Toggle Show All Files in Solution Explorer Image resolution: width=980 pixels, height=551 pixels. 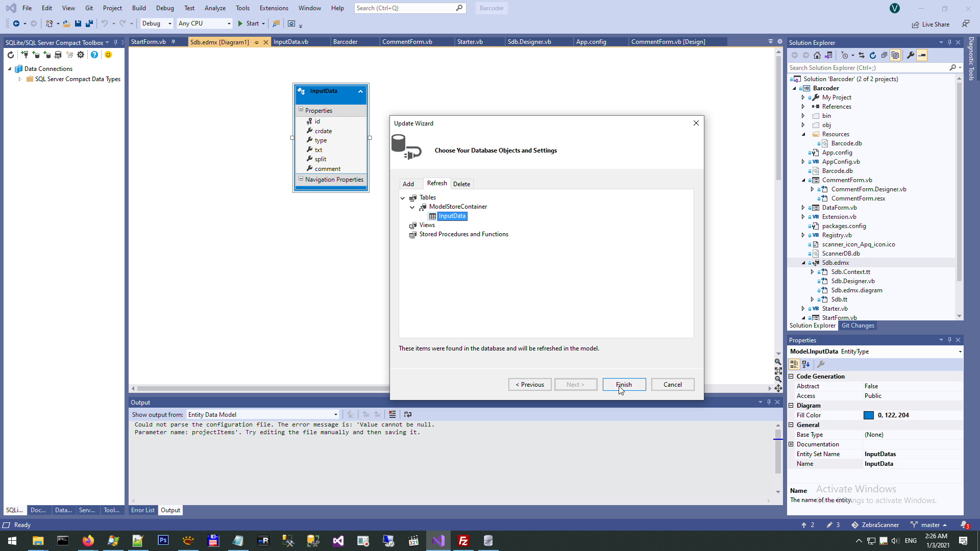895,55
